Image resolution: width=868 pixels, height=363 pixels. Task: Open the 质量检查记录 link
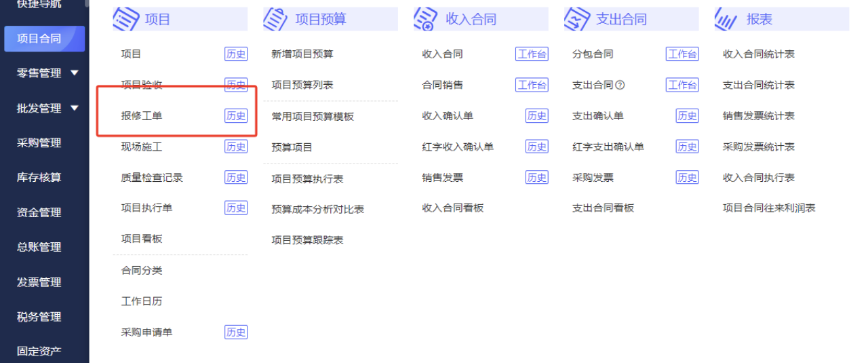[152, 178]
